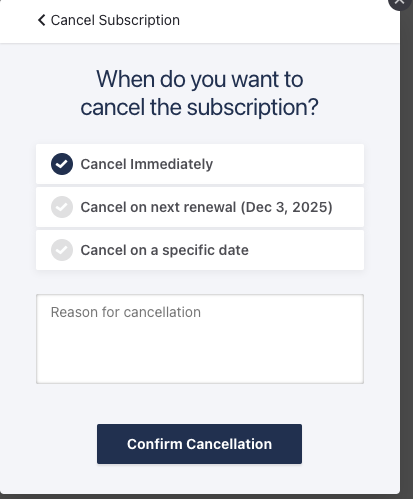Click the 'When do you want to cancel' heading
This screenshot has width=413, height=499.
point(200,93)
